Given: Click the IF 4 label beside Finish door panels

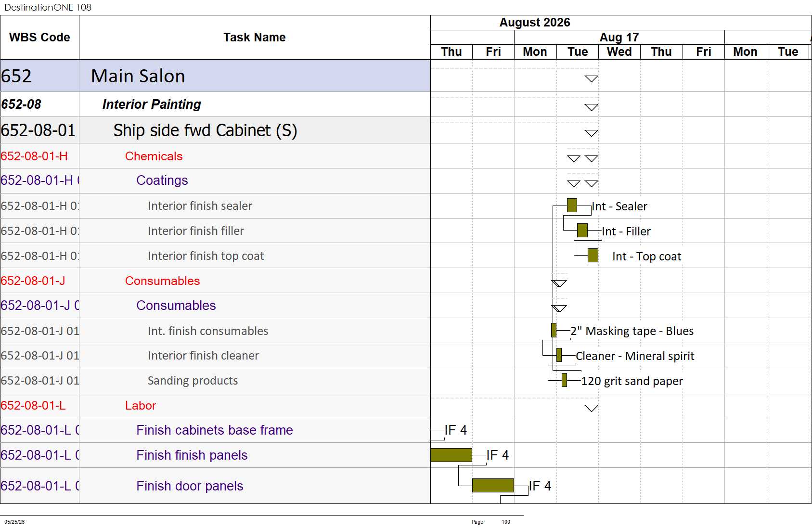Looking at the screenshot, I should (540, 486).
